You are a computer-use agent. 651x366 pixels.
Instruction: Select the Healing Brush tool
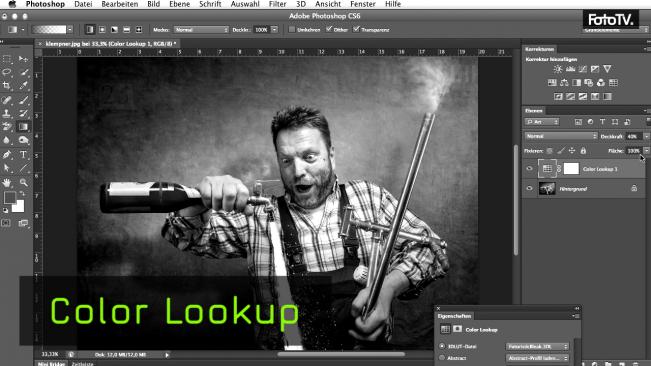tap(7, 100)
